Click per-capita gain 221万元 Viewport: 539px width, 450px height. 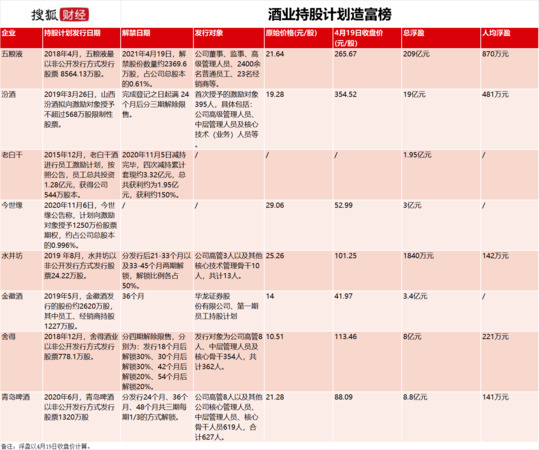click(495, 337)
